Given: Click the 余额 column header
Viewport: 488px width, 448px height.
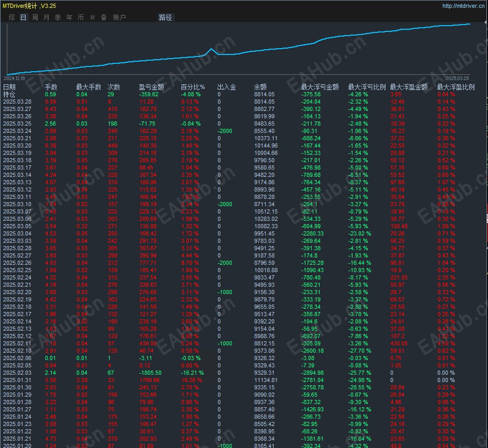Looking at the screenshot, I should point(260,87).
